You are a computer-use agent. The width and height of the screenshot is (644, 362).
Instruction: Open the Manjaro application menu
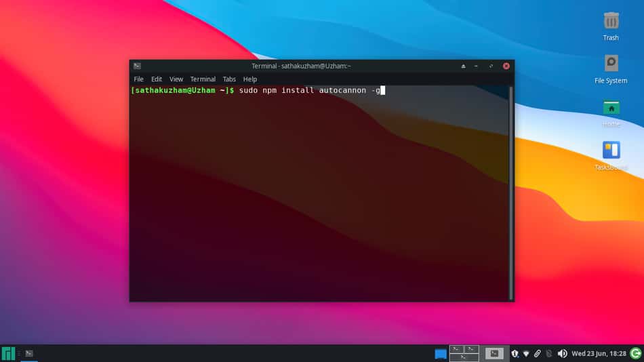pyautogui.click(x=8, y=353)
